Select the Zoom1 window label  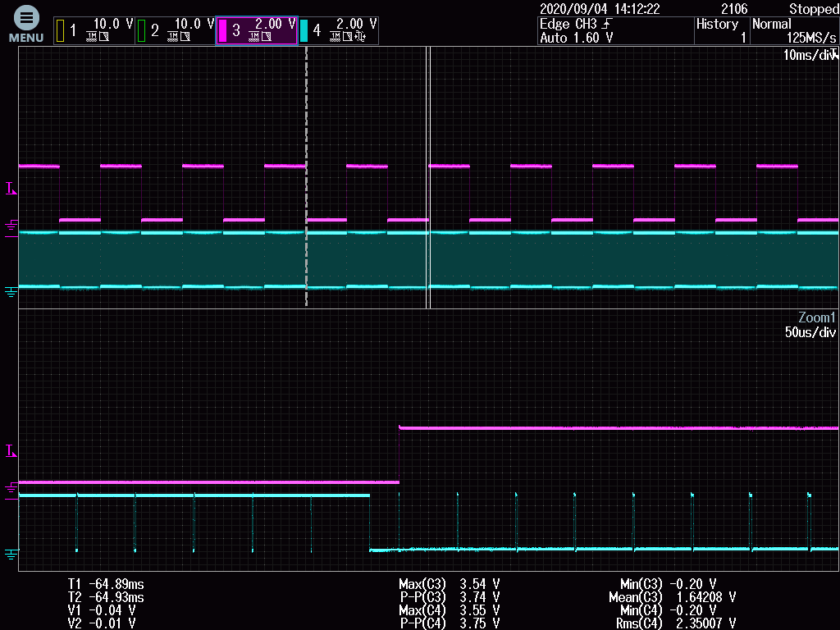[816, 317]
